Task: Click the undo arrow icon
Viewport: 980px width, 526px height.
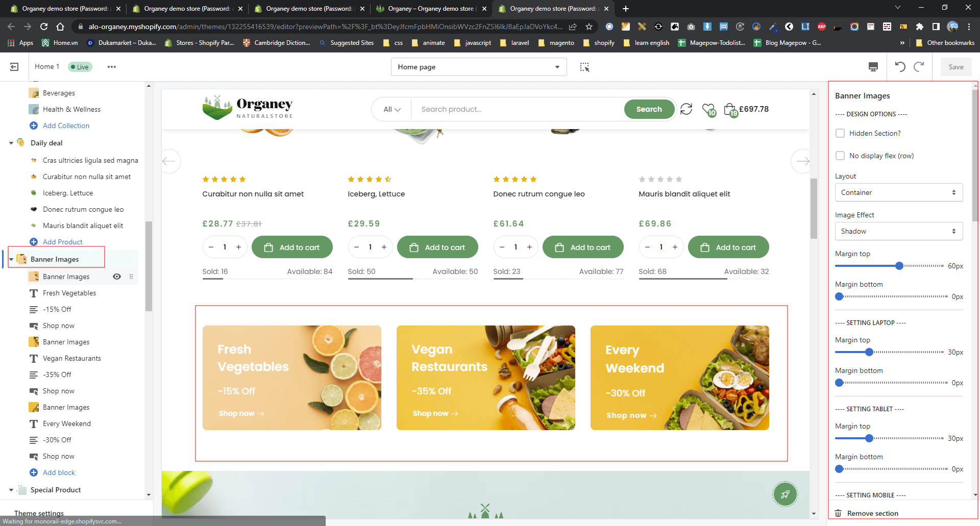Action: pyautogui.click(x=900, y=67)
